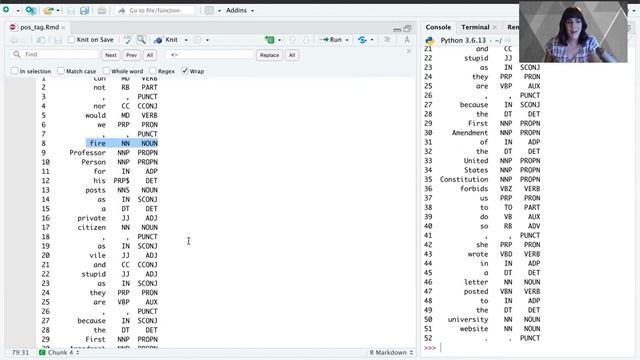Click the Open File folder icon

48,10
